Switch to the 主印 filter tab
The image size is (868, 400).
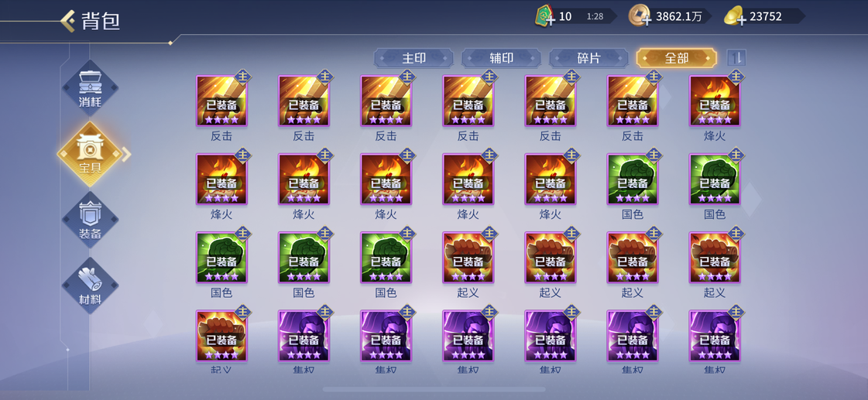coord(413,58)
